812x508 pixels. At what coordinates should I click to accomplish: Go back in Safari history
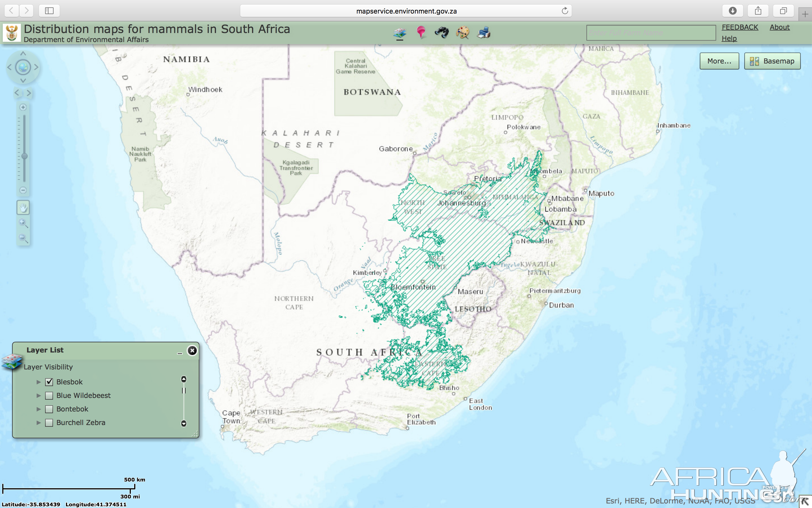click(11, 11)
